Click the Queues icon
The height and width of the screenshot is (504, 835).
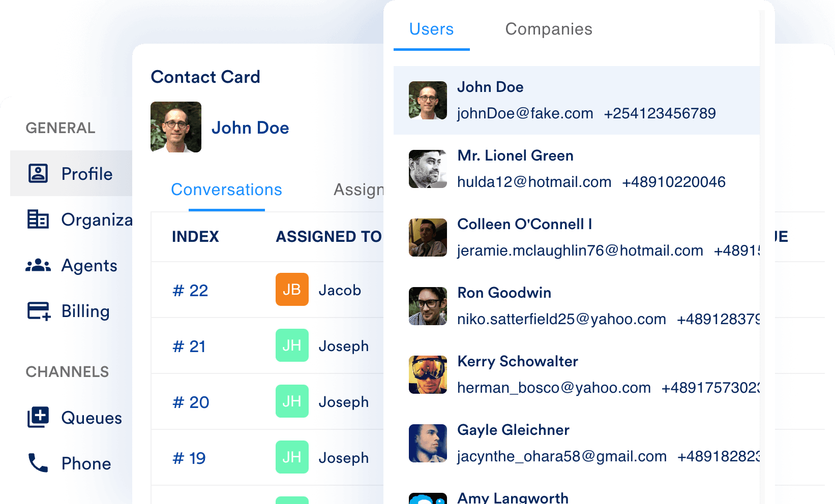[x=38, y=417]
